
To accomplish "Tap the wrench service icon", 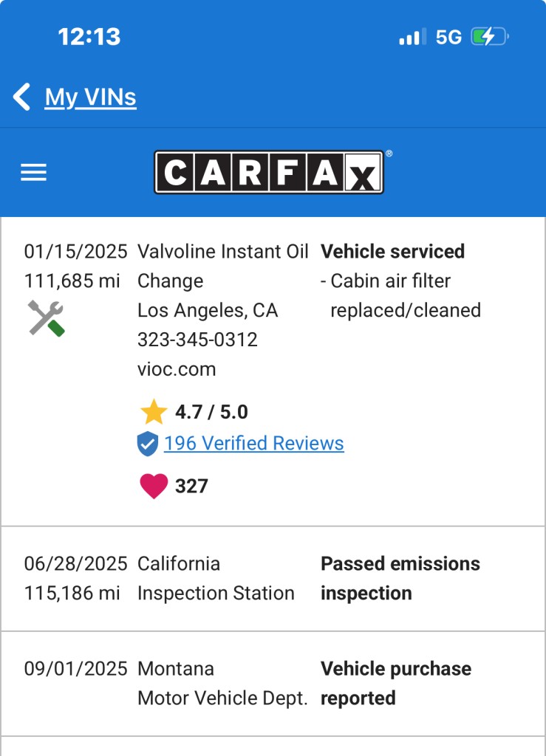I will click(x=46, y=318).
